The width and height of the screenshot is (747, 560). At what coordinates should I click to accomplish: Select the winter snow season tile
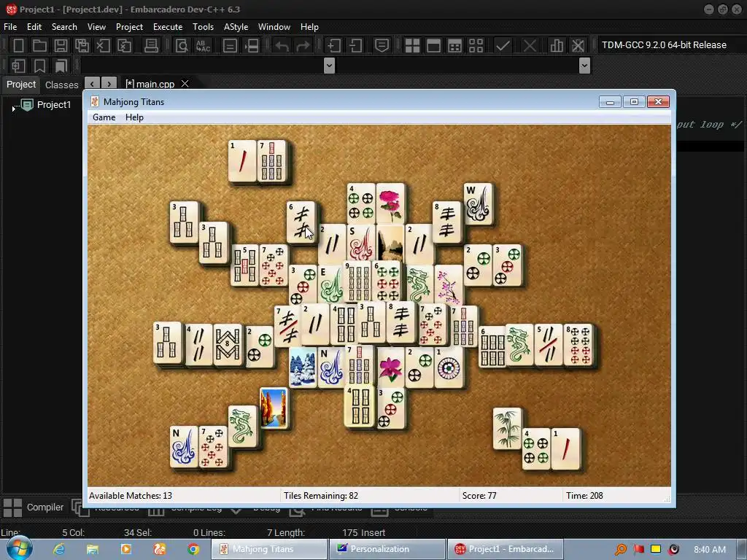[x=303, y=367]
